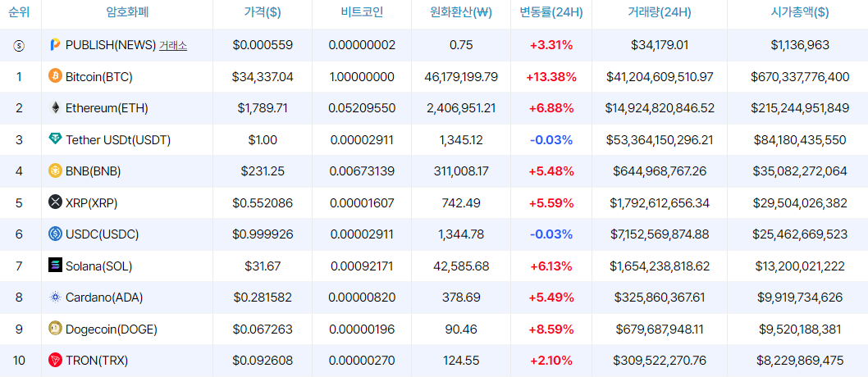The height and width of the screenshot is (377, 868).
Task: Open the Dogecoin(DOGE) coin name
Action: pyautogui.click(x=112, y=329)
